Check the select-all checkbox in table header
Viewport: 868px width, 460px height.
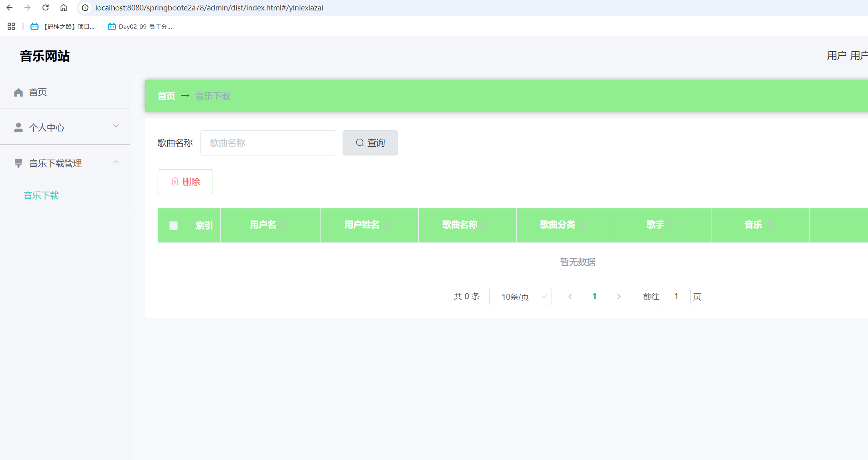[173, 225]
